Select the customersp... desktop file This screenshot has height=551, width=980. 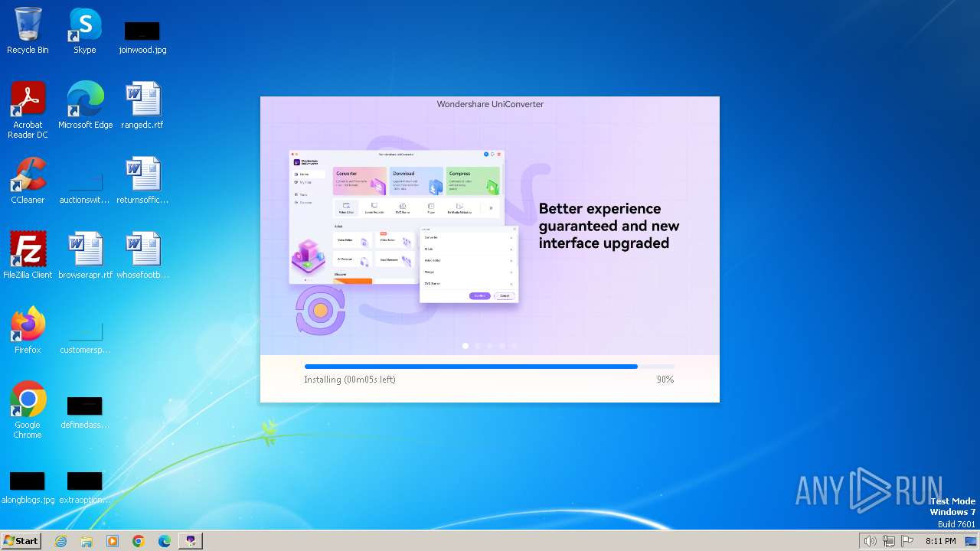[x=85, y=338]
